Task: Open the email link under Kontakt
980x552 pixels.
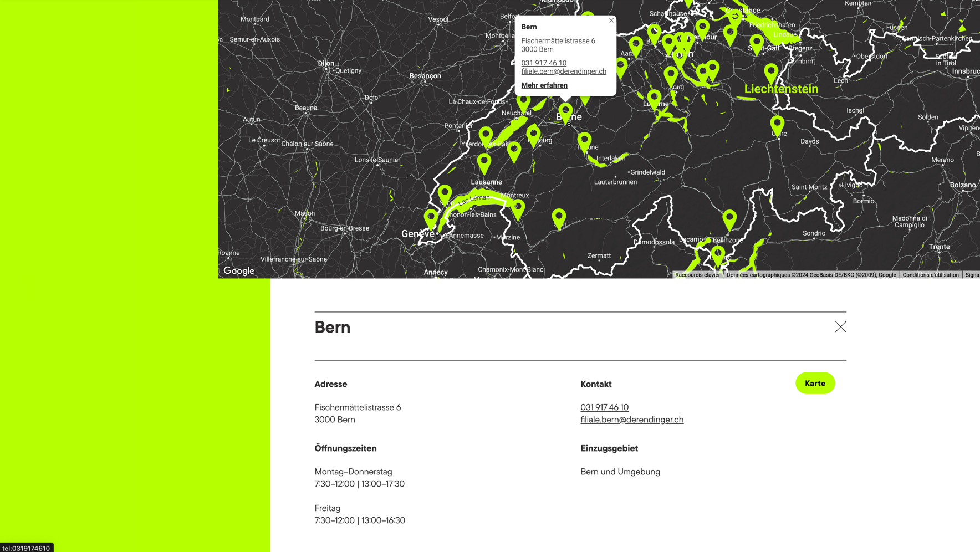Action: 632,420
